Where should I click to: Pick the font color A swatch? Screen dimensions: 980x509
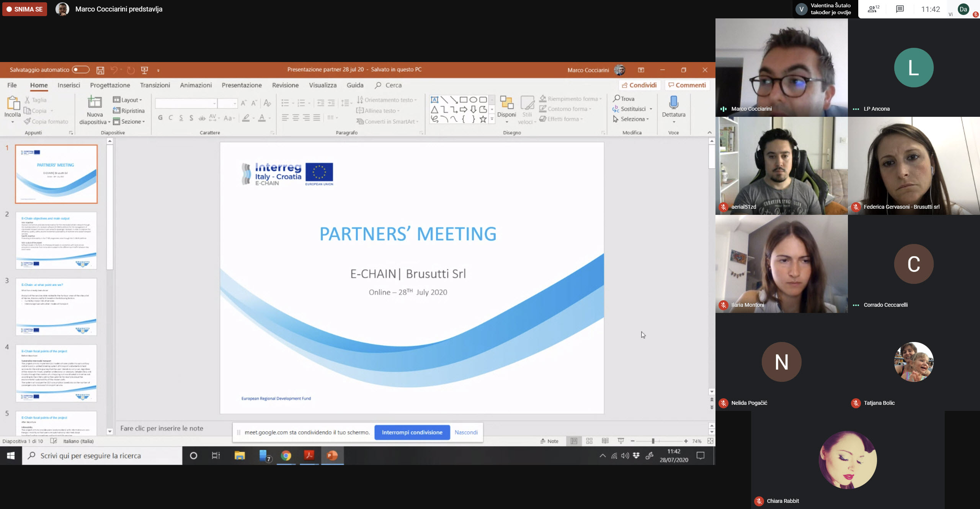pos(262,118)
